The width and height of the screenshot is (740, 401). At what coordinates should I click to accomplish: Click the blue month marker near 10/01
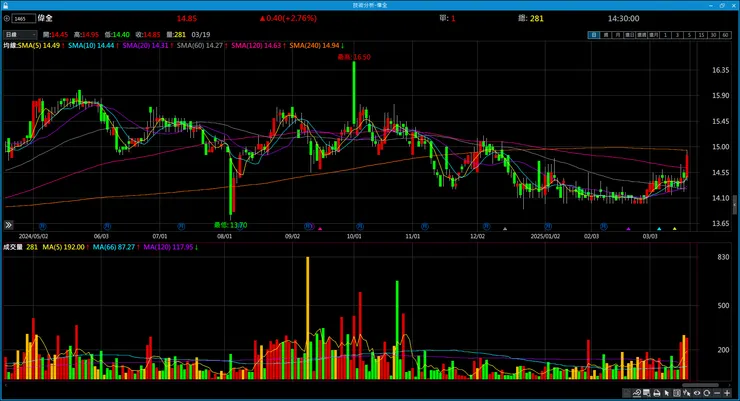pyautogui.click(x=360, y=227)
